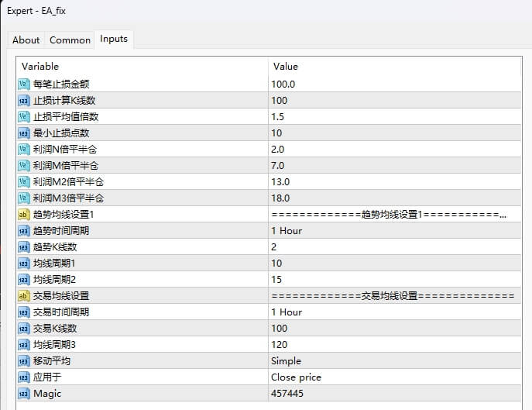Open the Common tab
The width and height of the screenshot is (532, 410).
[x=70, y=40]
